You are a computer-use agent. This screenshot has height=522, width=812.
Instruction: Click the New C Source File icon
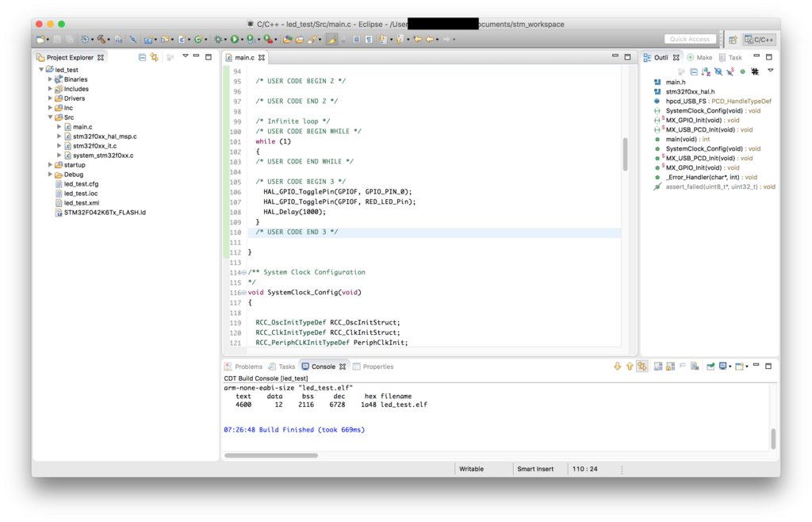click(x=182, y=40)
